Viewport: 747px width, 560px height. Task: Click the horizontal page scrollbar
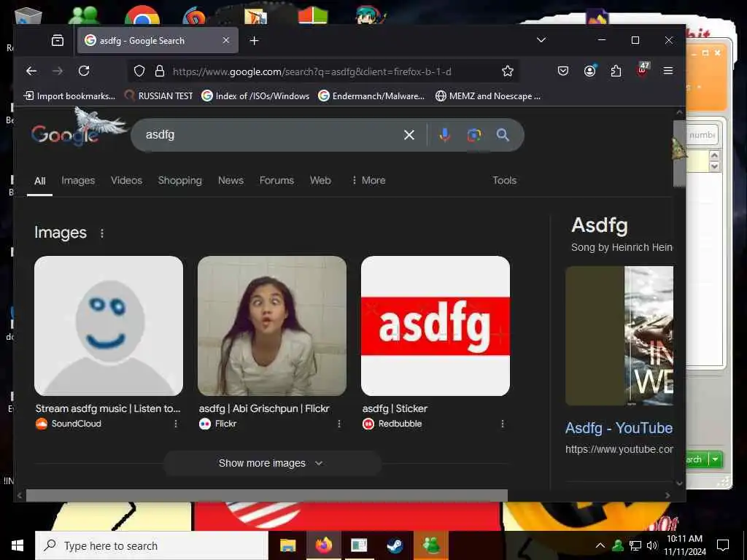tap(267, 495)
